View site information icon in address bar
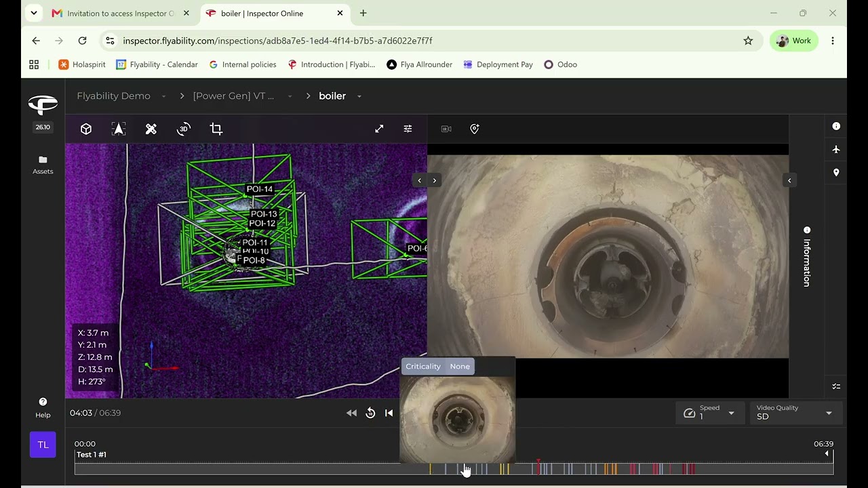The image size is (868, 488). [x=110, y=41]
